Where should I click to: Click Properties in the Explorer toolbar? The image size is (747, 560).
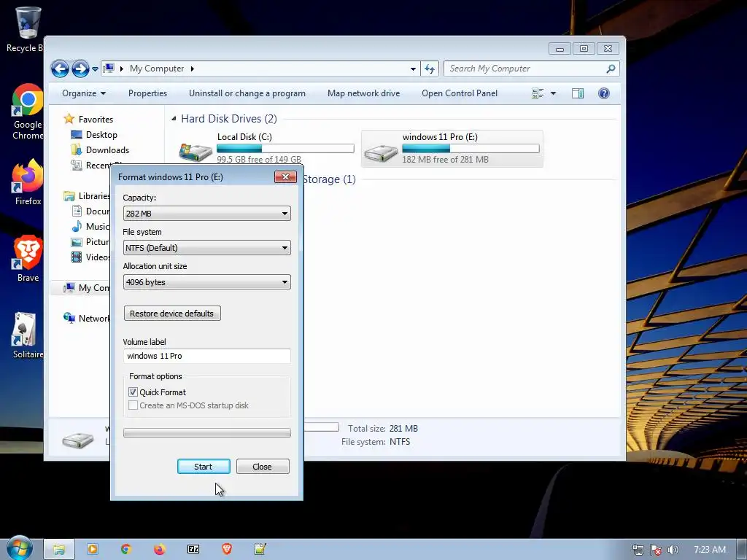coord(147,93)
